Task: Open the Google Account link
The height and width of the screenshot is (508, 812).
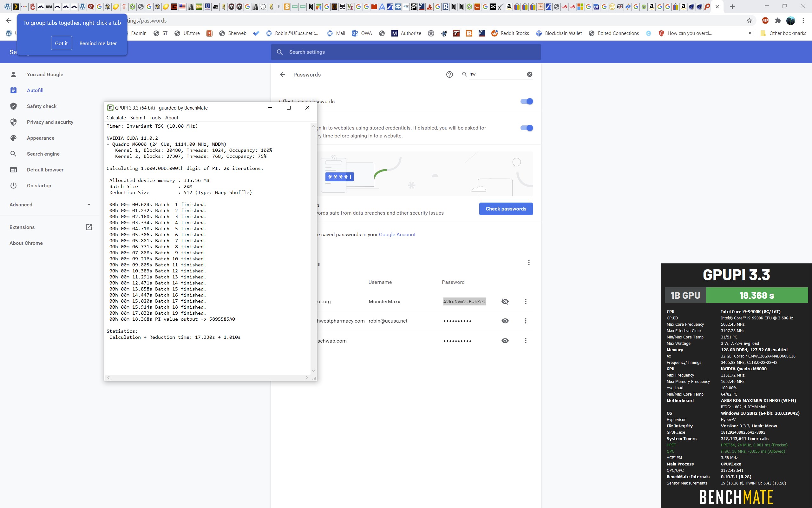Action: click(397, 235)
